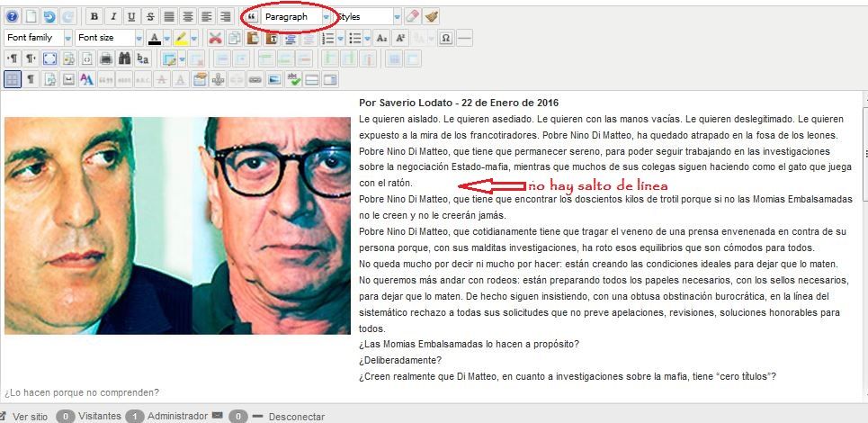
Task: Justify text fully
Action: pos(169,16)
